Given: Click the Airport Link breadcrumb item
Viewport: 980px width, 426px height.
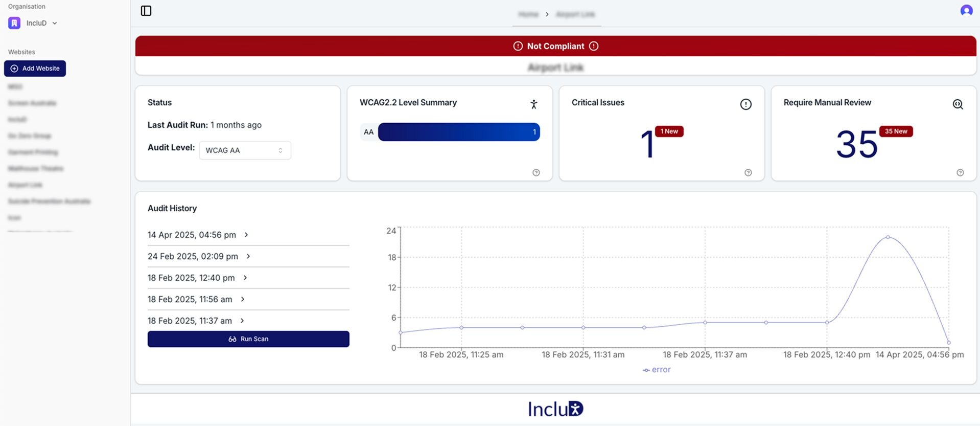Looking at the screenshot, I should tap(575, 14).
